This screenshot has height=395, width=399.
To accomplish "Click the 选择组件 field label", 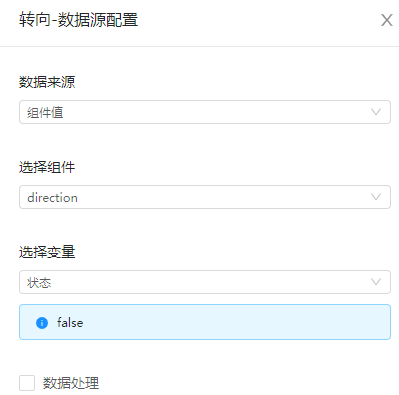I will [47, 167].
